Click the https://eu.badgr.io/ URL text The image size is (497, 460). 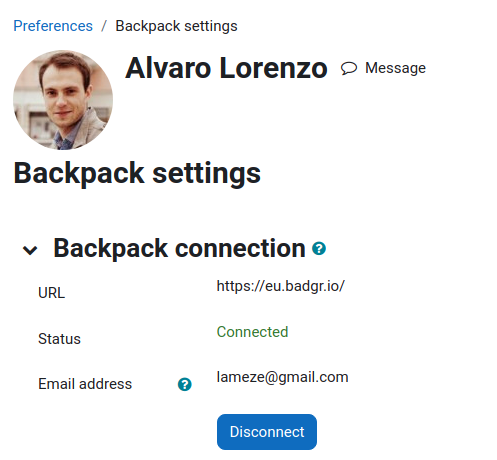coord(281,286)
